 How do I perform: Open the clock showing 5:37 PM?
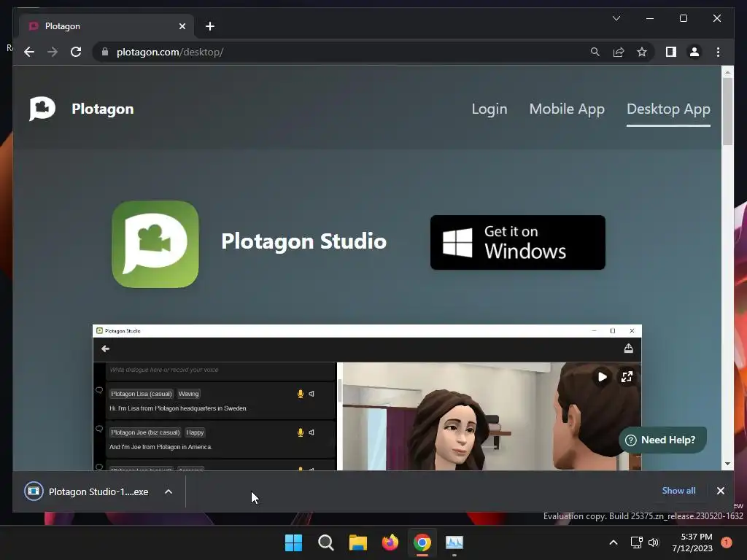[x=692, y=542]
